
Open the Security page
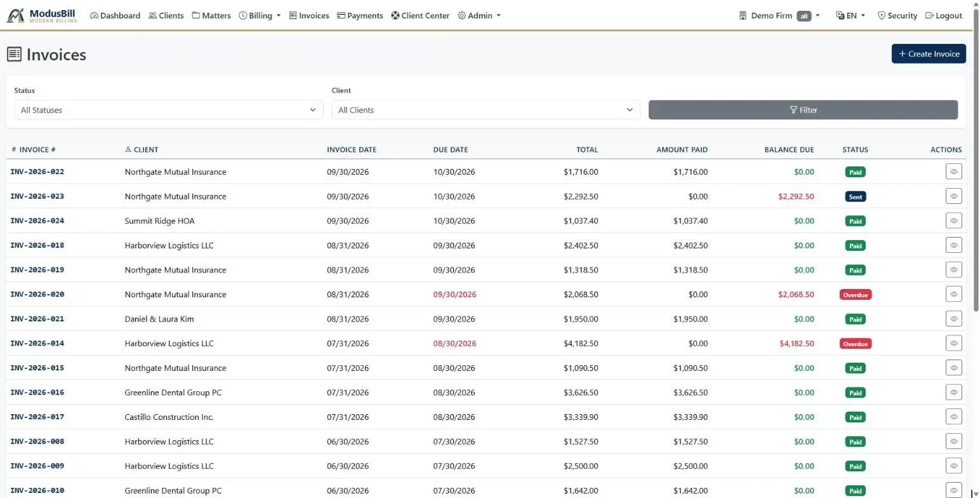(x=897, y=15)
